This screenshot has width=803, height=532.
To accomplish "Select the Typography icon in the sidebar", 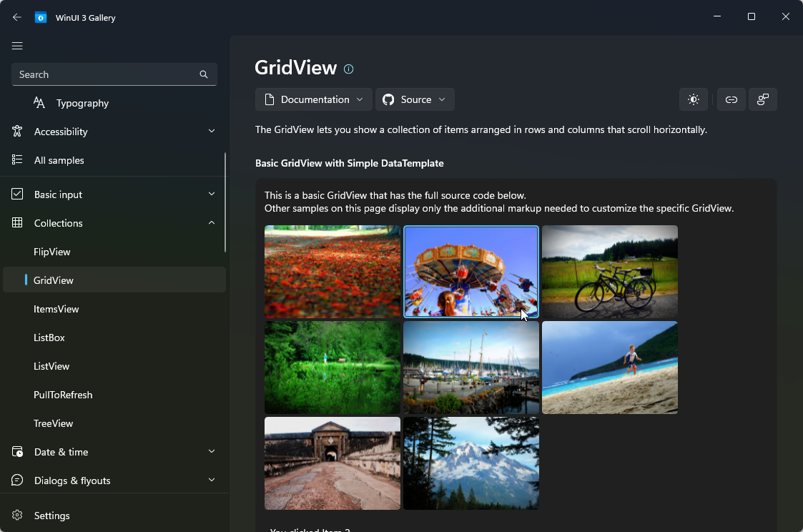I will tap(39, 103).
